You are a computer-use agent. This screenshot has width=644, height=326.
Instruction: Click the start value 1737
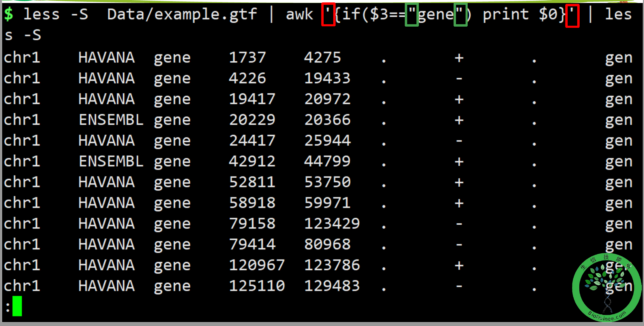pos(247,57)
